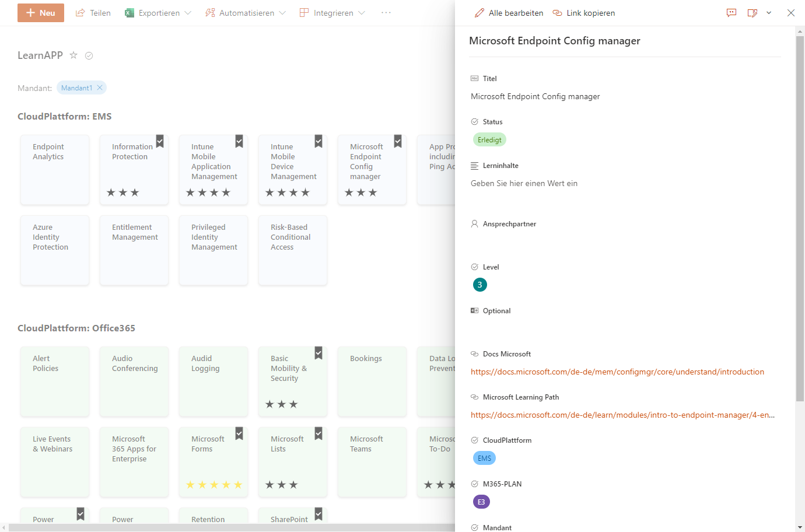Open the Teilen share option
This screenshot has height=532, width=805.
(x=93, y=13)
